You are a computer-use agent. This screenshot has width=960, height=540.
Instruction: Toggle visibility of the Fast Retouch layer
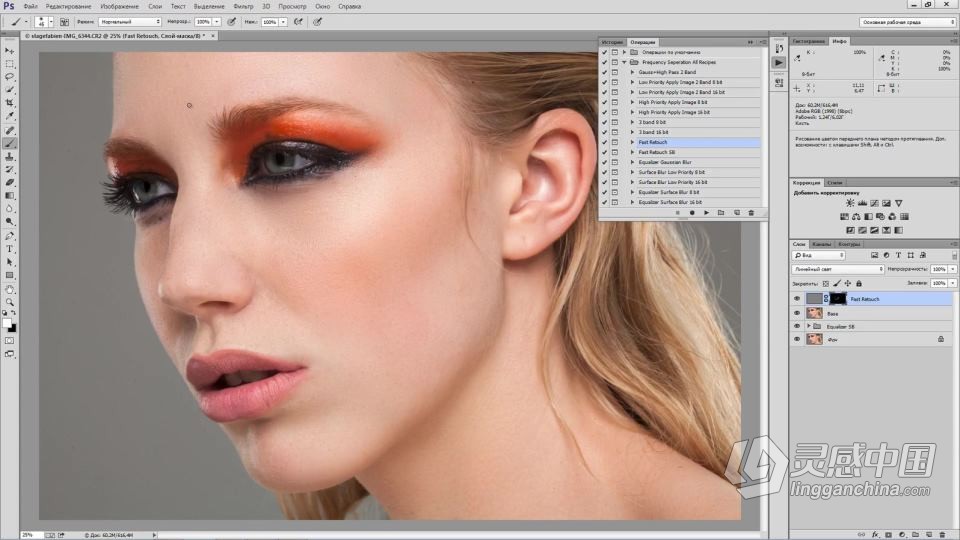pyautogui.click(x=797, y=299)
